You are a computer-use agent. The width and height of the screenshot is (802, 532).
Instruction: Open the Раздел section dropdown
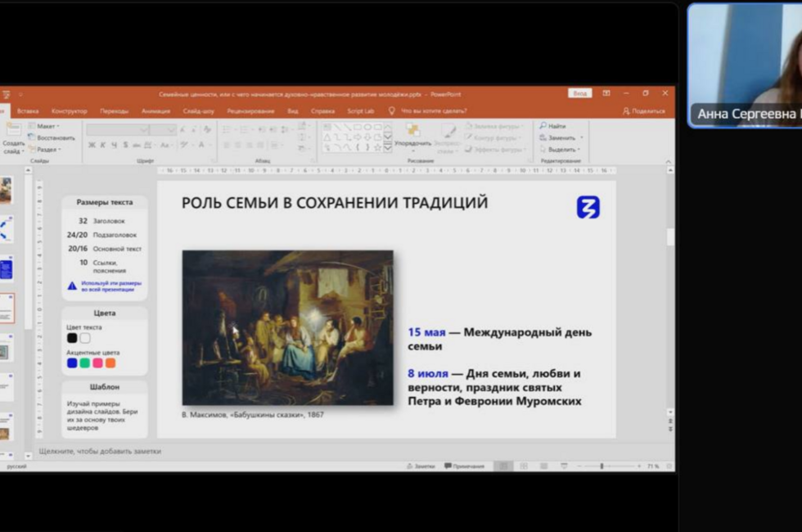[45, 149]
